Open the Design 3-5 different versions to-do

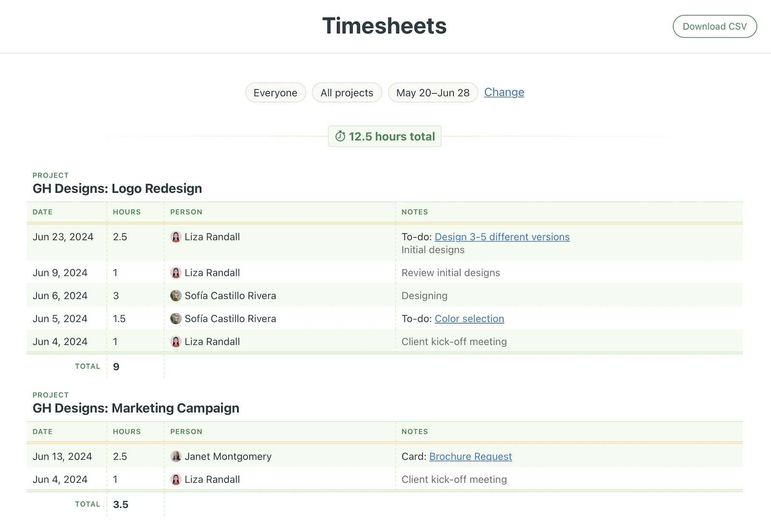coord(502,237)
